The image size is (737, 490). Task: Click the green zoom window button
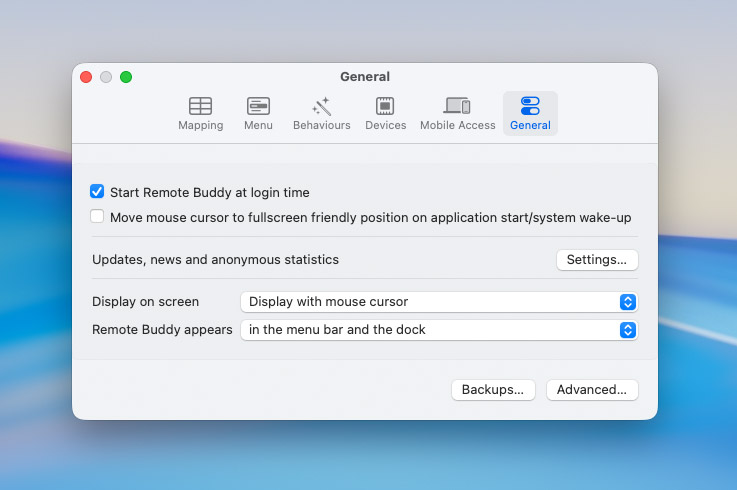click(126, 77)
